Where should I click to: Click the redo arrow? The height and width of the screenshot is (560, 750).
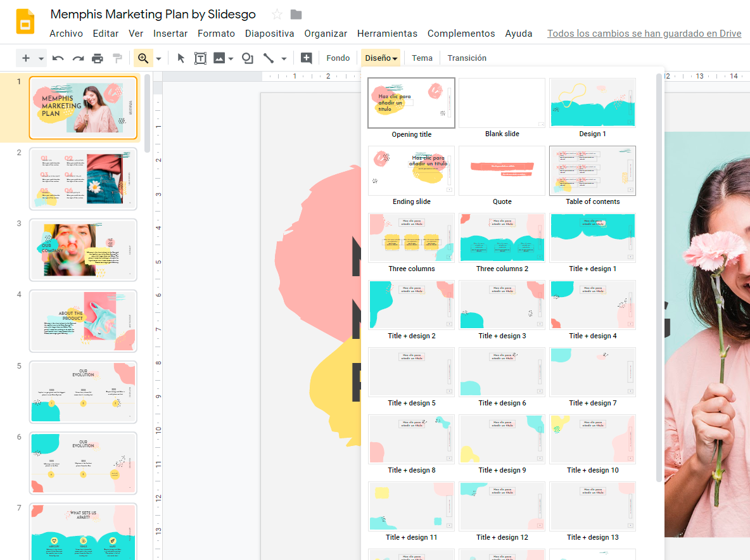point(78,58)
